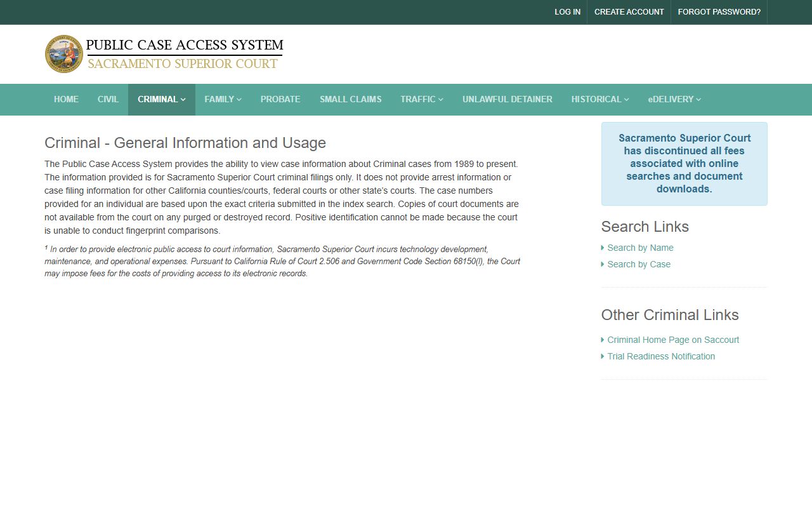The image size is (812, 508).
Task: Click the Log In link
Action: click(567, 12)
